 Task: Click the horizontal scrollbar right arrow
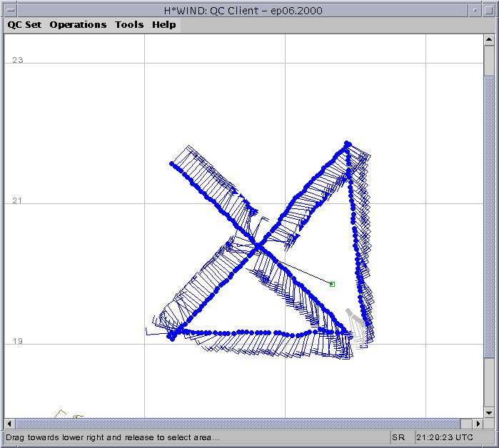coord(478,423)
